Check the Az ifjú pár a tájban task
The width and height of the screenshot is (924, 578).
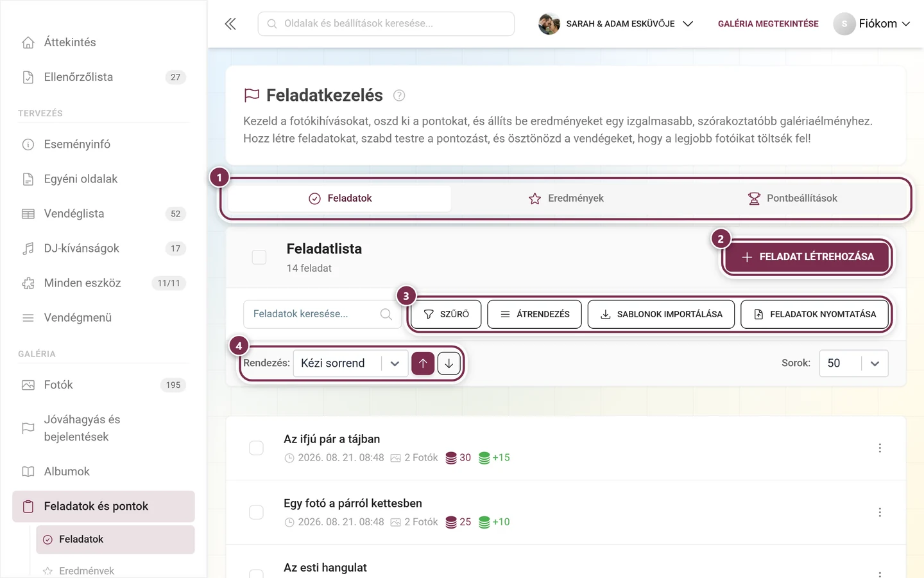[256, 448]
